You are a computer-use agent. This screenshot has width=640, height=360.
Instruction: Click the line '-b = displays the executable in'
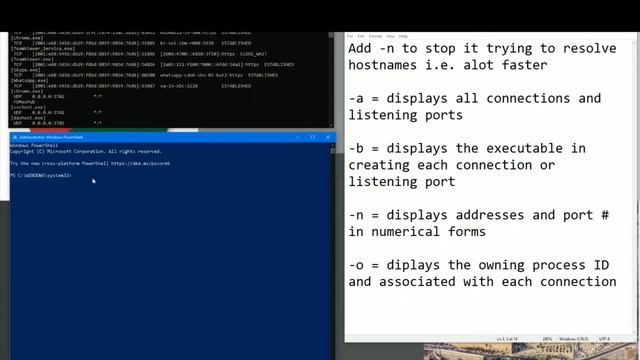(467, 148)
